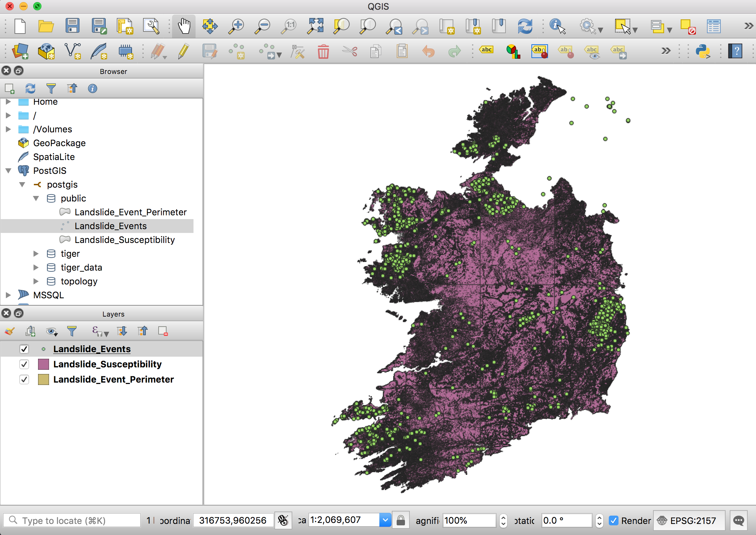The height and width of the screenshot is (535, 756).
Task: Select the Pan Map tool
Action: (184, 26)
